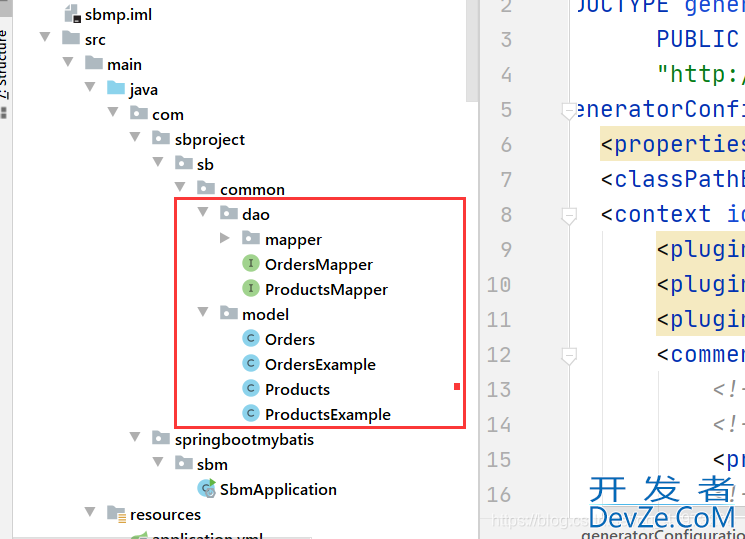The height and width of the screenshot is (539, 745).
Task: Click the Orders class icon
Action: pyautogui.click(x=251, y=338)
